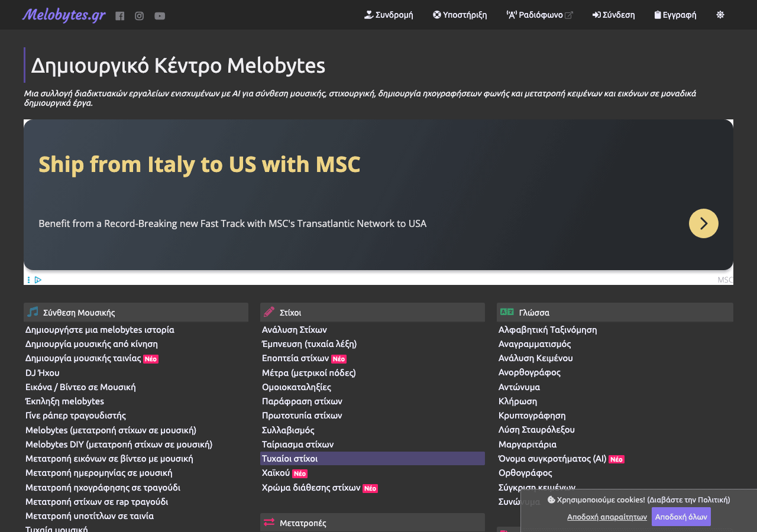Image resolution: width=757 pixels, height=532 pixels.
Task: Open Ανάλυση Στίχων link
Action: coord(295,329)
